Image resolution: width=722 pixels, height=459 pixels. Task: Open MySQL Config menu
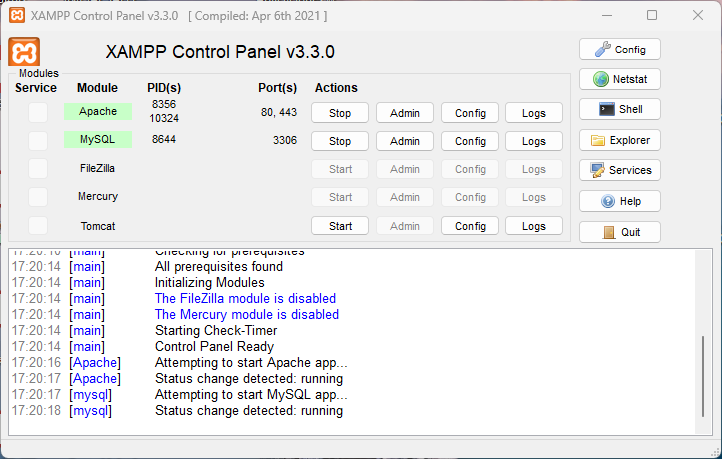click(470, 141)
